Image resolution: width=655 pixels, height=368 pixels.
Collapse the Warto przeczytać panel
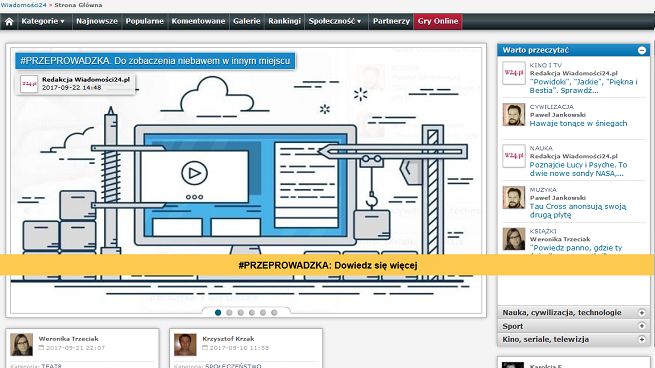coord(642,50)
